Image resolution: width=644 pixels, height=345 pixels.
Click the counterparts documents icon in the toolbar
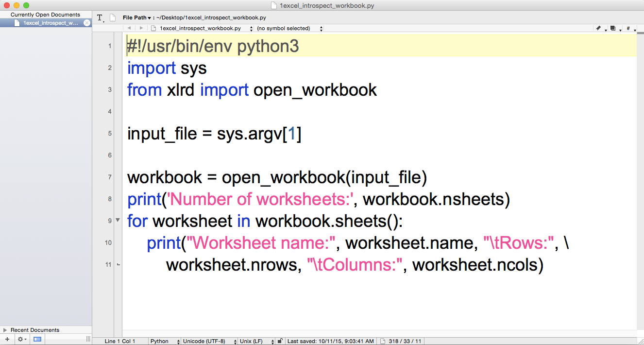pos(613,28)
